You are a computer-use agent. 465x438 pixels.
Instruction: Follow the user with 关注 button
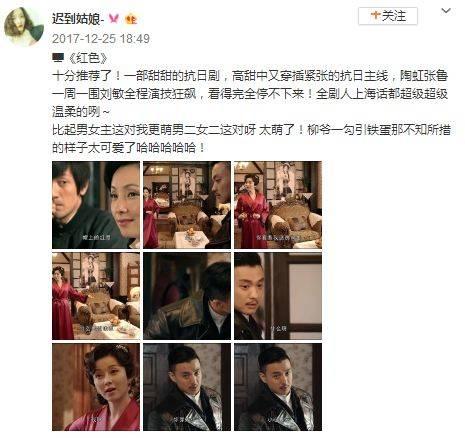point(388,16)
